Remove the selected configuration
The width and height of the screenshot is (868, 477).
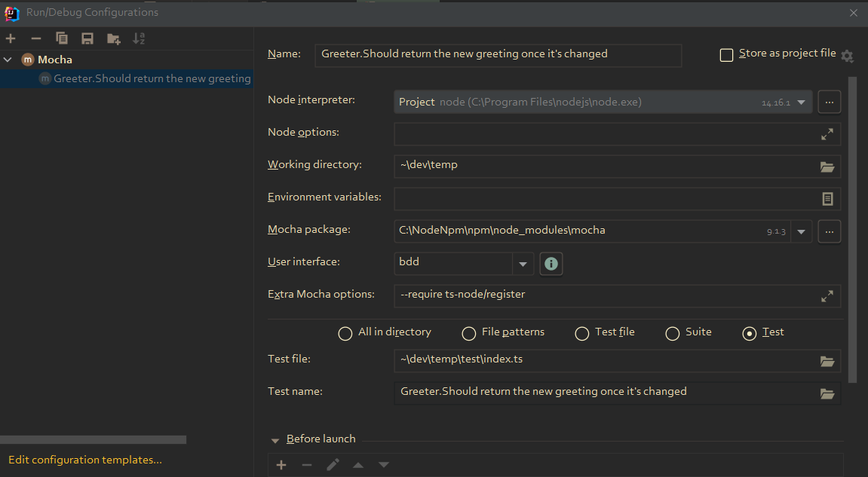pyautogui.click(x=35, y=38)
